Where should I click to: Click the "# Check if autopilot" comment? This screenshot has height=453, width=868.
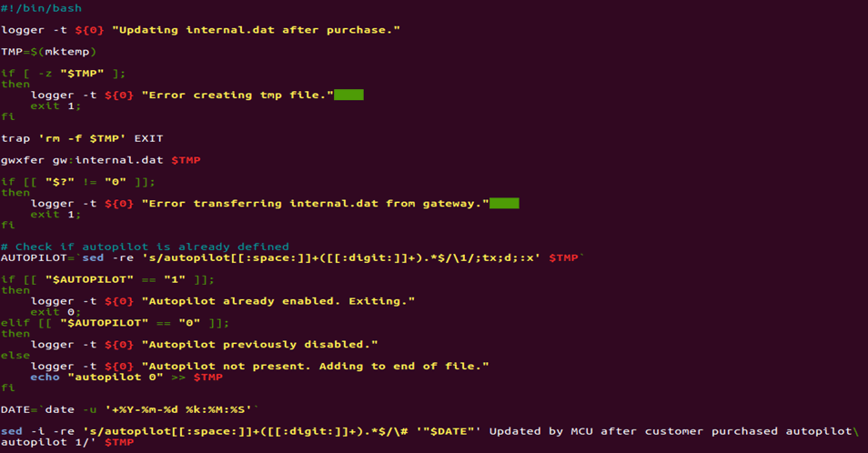[x=145, y=247]
